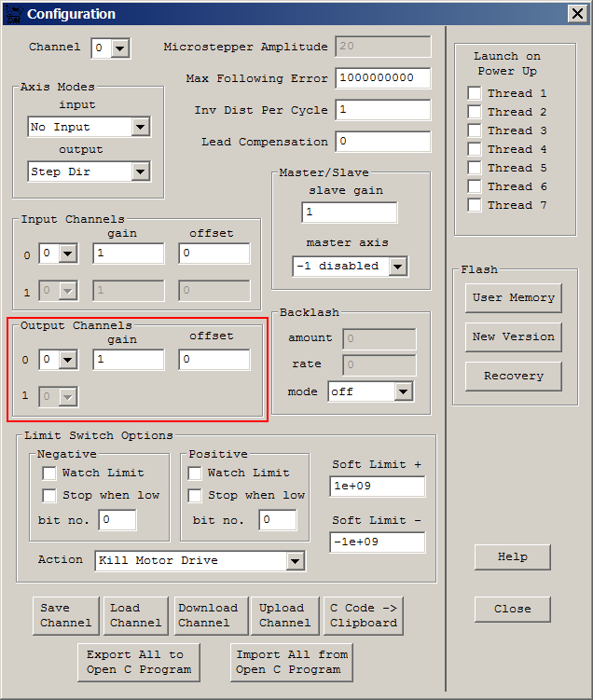Click the Configuration title bar app icon
Viewport: 593px width, 700px height.
click(x=13, y=14)
